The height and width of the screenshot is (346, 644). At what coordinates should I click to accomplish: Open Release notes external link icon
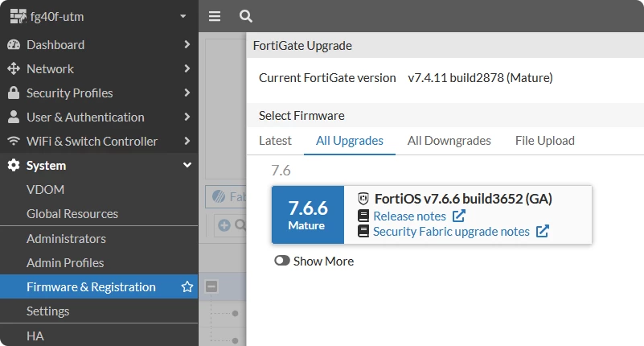pyautogui.click(x=459, y=216)
